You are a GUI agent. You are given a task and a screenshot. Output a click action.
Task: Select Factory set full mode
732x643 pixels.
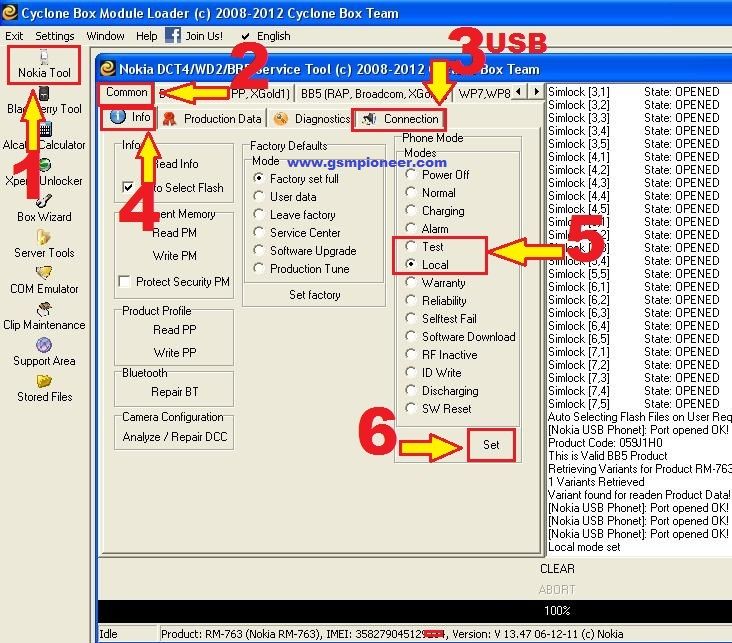[258, 178]
